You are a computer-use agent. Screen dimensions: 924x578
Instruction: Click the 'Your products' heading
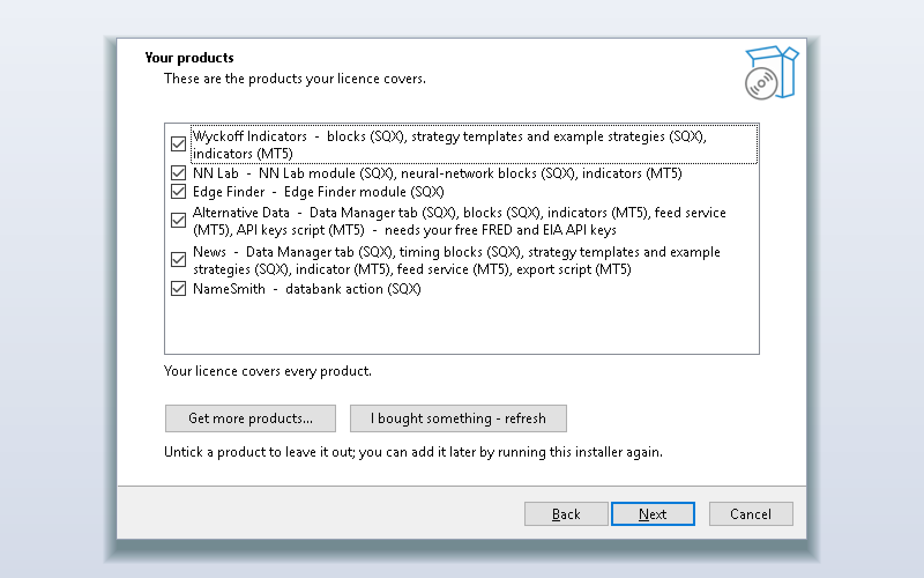(189, 58)
